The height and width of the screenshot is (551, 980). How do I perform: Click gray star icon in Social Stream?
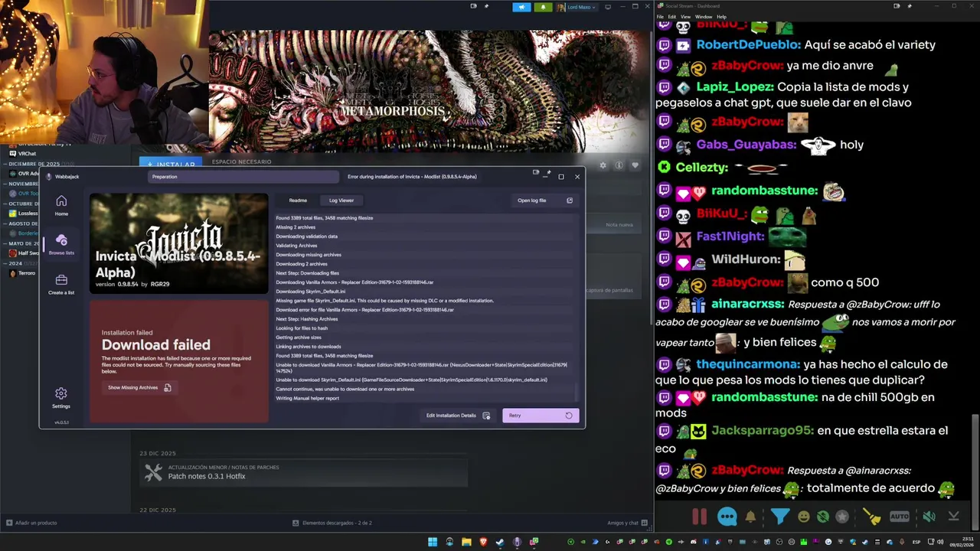point(842,517)
